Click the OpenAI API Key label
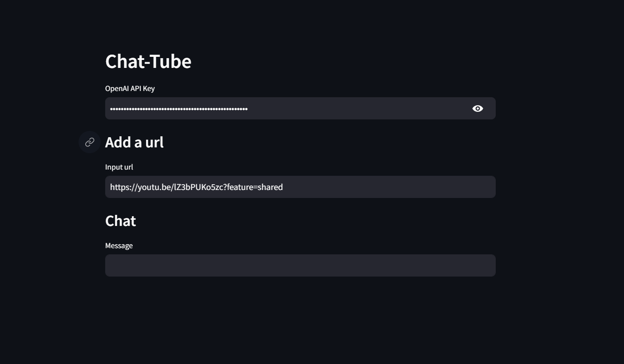The image size is (624, 364). (x=130, y=88)
